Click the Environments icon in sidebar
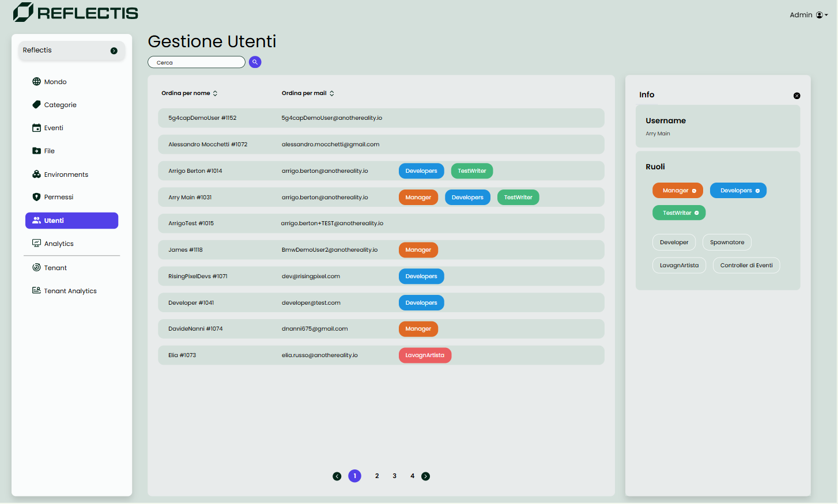 point(36,175)
